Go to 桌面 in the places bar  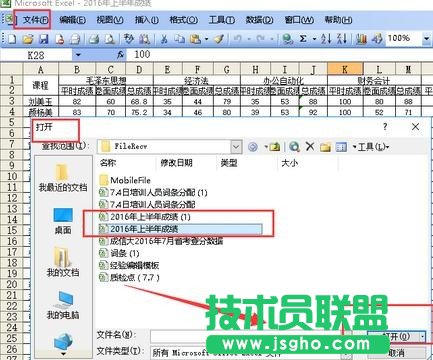[63, 221]
